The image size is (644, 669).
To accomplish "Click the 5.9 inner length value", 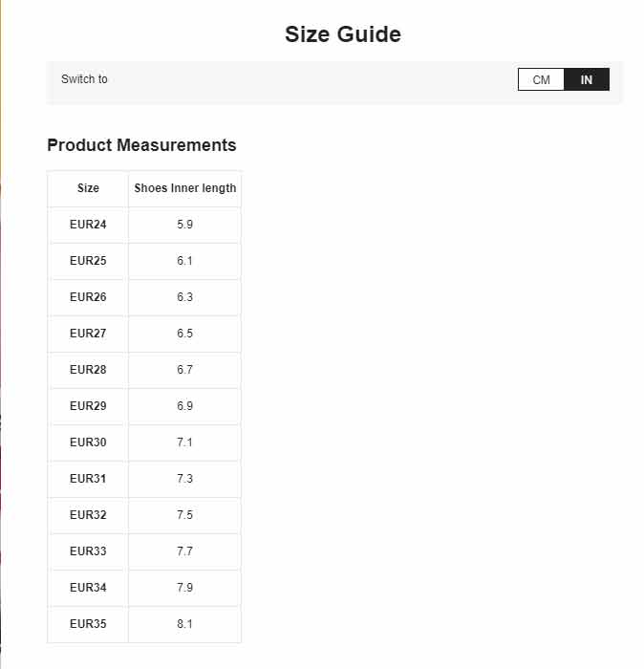I will click(x=184, y=225).
